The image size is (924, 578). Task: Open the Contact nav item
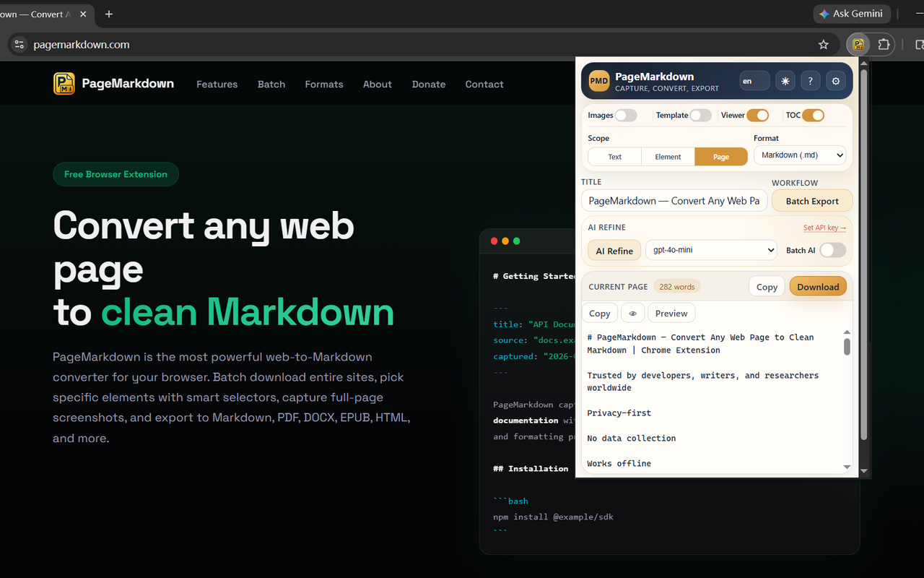[484, 84]
